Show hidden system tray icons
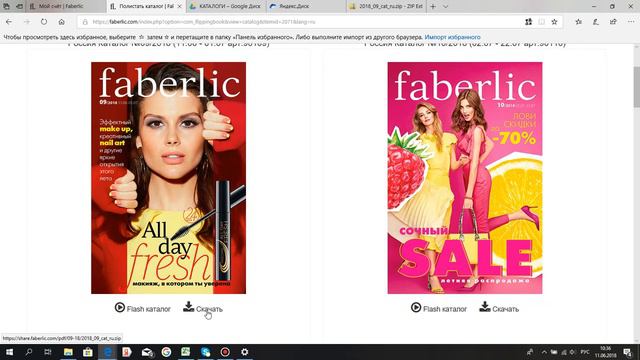 point(544,352)
